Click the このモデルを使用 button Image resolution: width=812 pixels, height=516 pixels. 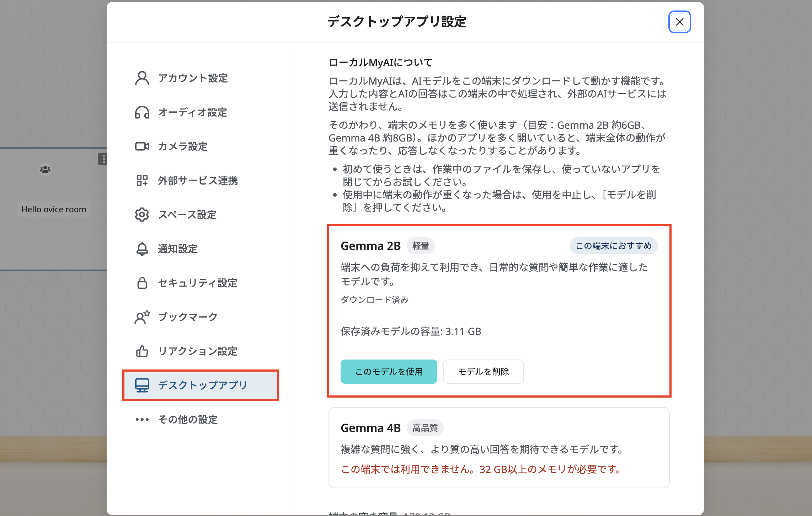[389, 372]
